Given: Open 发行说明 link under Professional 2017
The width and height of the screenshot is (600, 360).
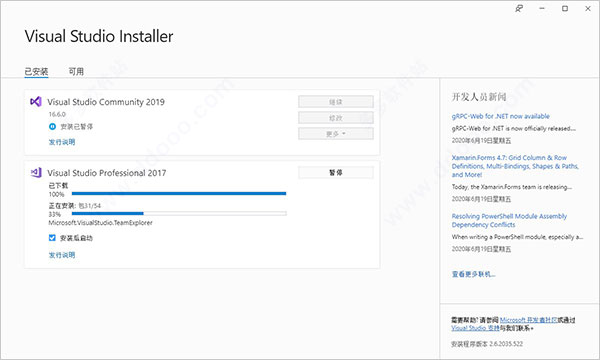Looking at the screenshot, I should click(x=62, y=255).
